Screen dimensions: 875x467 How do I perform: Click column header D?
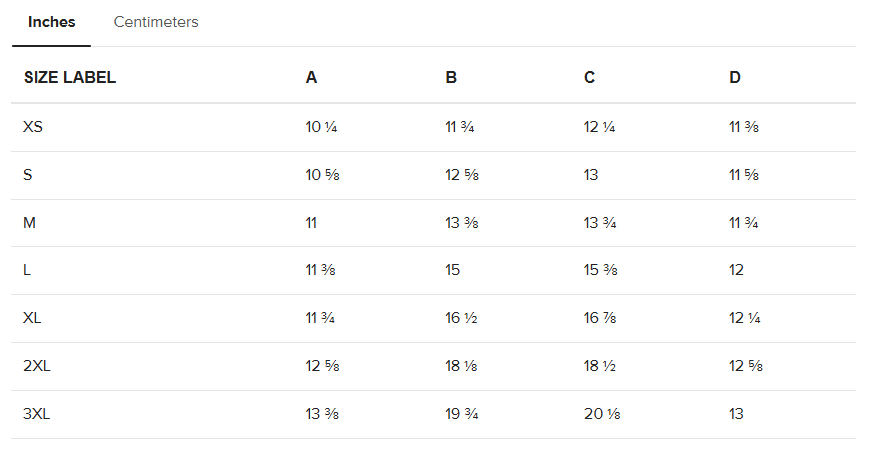[x=735, y=77]
